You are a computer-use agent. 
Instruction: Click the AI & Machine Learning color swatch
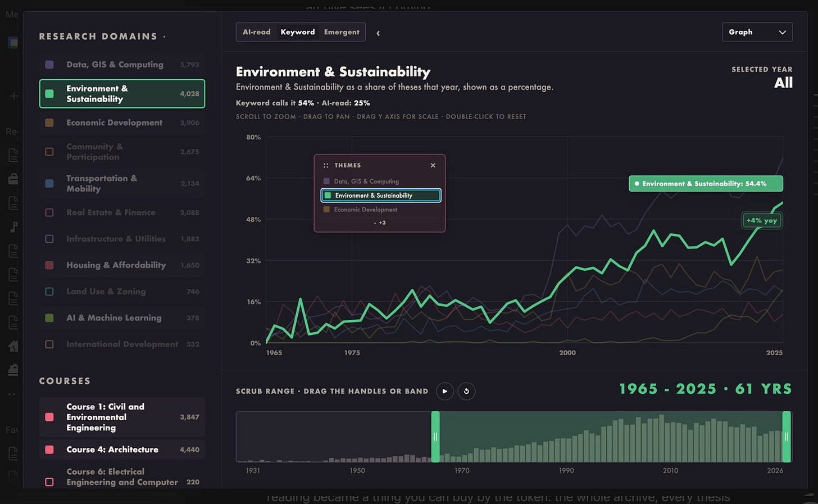[x=49, y=318]
